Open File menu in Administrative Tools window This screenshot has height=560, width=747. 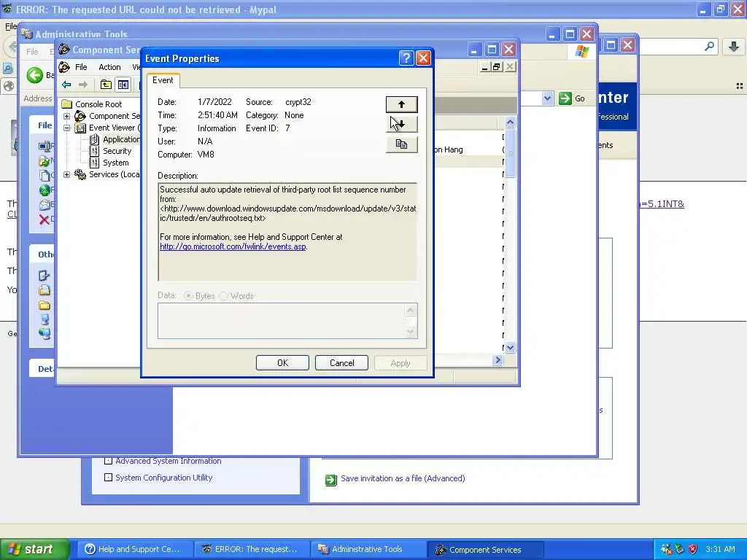(32, 52)
